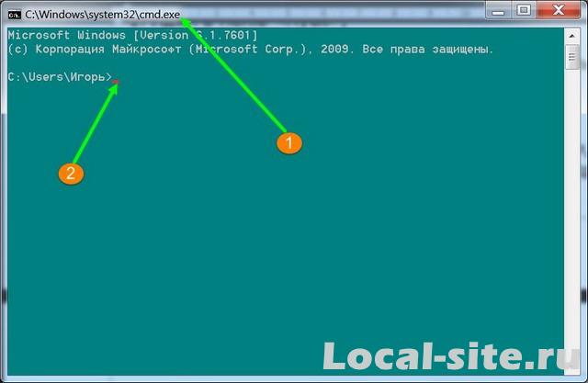Click the vertical scrollbar track below thumb
This screenshot has height=383, width=588.
571,221
